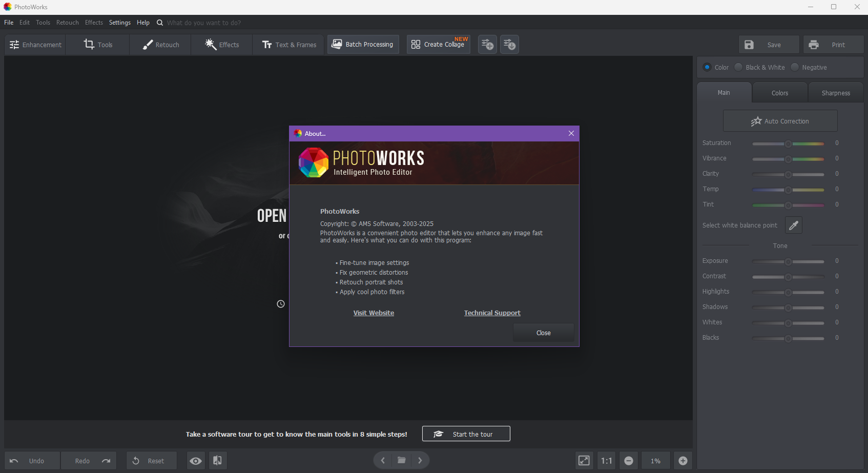Open the Tools menu in the menu bar
Image resolution: width=868 pixels, height=473 pixels.
point(43,23)
